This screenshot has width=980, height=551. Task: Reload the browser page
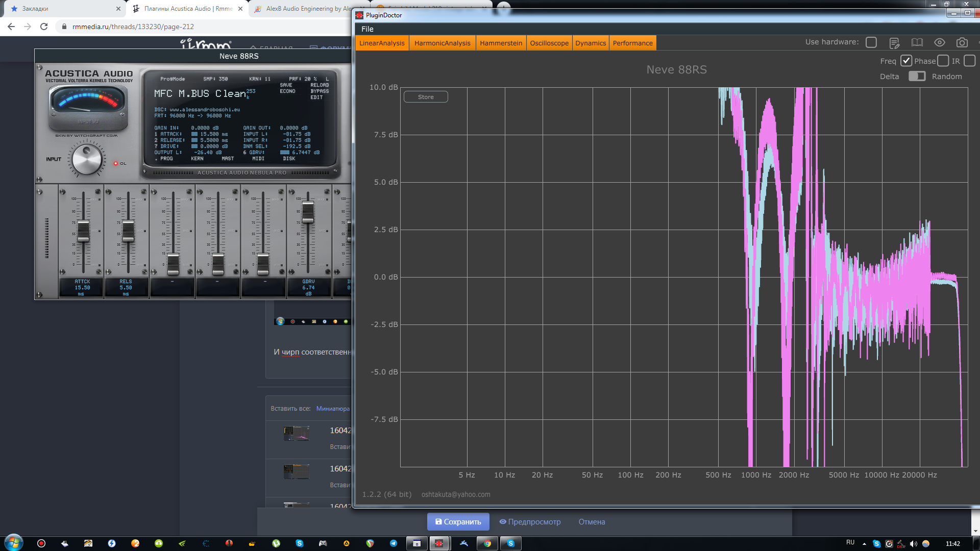(44, 27)
